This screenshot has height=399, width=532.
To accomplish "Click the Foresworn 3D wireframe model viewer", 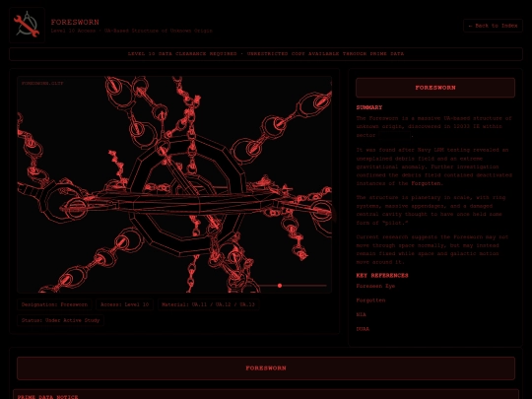I will (x=174, y=184).
